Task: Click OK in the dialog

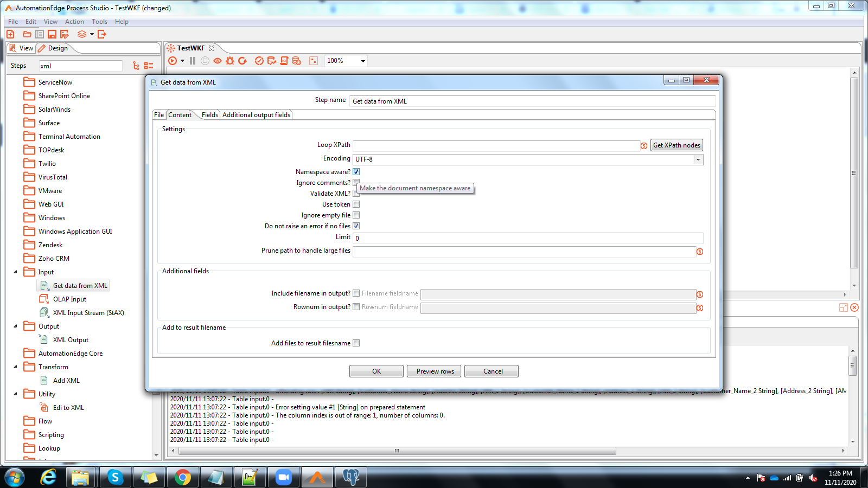Action: coord(376,371)
